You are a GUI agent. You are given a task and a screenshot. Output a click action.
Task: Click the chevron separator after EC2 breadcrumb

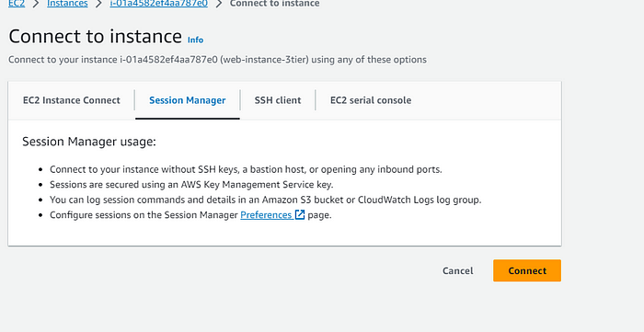[x=36, y=4]
